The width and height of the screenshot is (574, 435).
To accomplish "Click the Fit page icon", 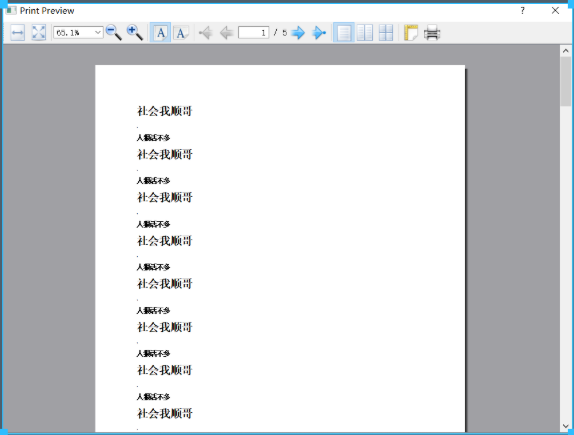I will [x=38, y=33].
